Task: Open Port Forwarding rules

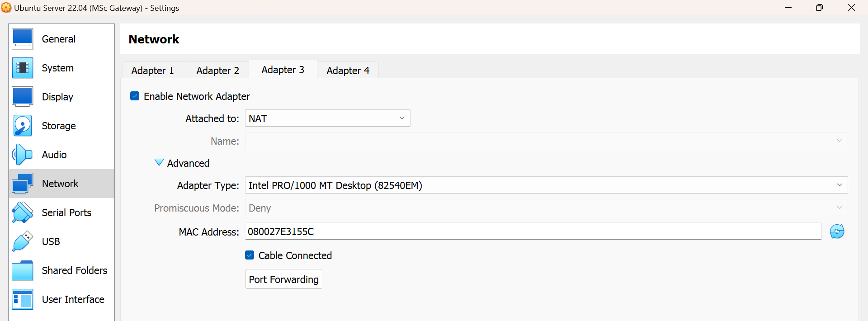Action: point(284,279)
